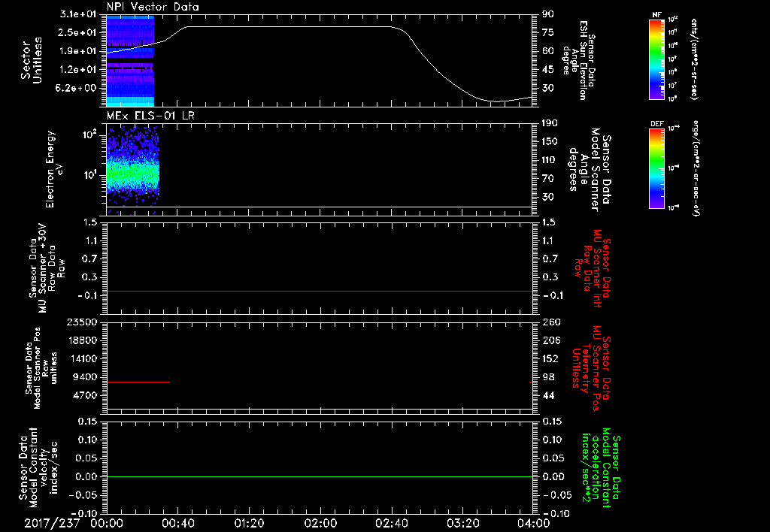
Task: Click the 02:00 time tick label
Action: [x=320, y=524]
